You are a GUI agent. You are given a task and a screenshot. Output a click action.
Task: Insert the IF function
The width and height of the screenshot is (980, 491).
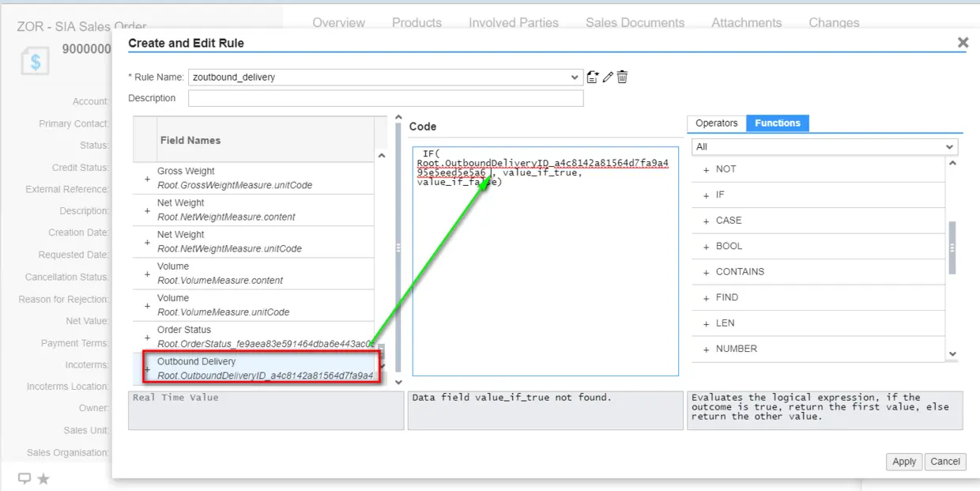pos(706,195)
